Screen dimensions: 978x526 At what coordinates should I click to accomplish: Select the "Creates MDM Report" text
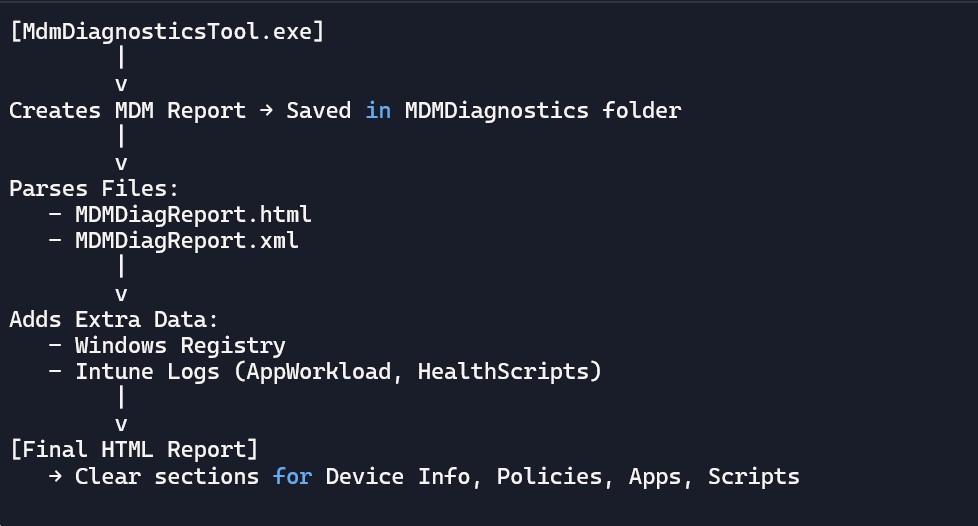pos(127,110)
